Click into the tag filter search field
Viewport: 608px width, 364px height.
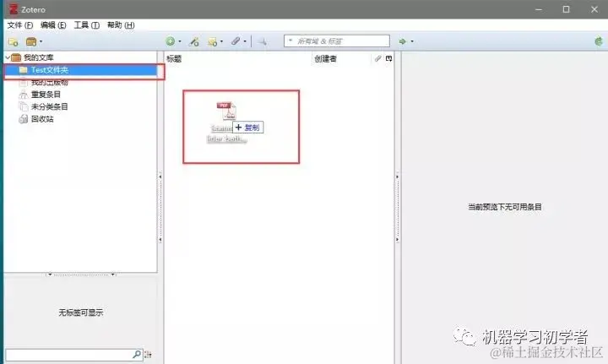(73, 355)
